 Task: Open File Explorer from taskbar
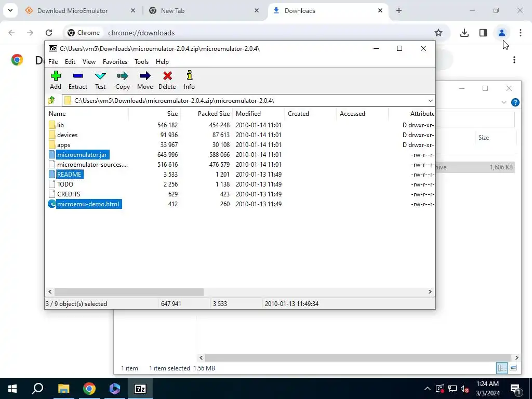pos(63,389)
